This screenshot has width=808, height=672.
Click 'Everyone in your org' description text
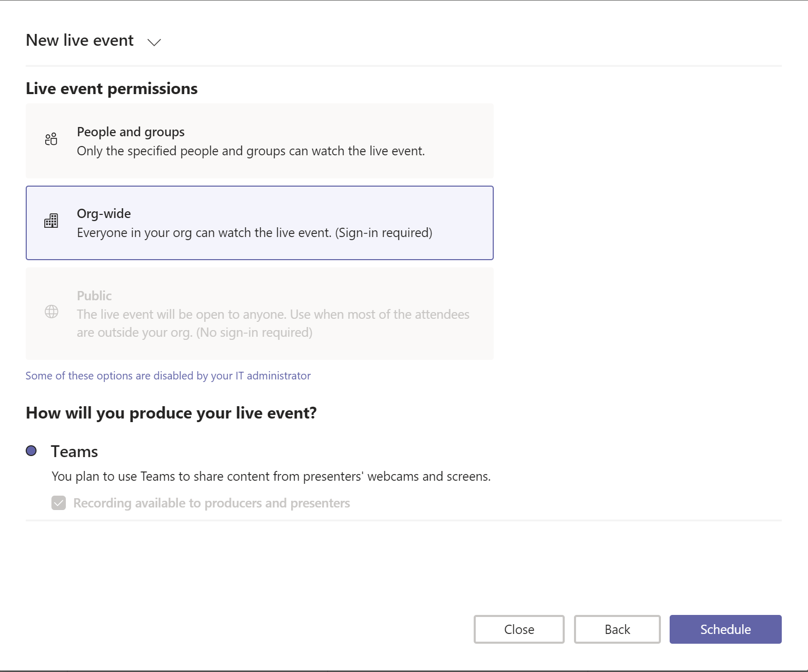[254, 233]
